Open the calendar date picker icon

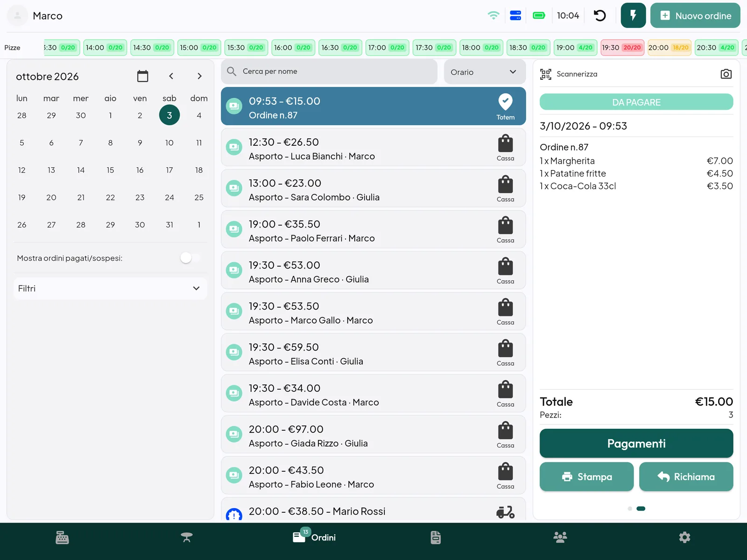[143, 76]
